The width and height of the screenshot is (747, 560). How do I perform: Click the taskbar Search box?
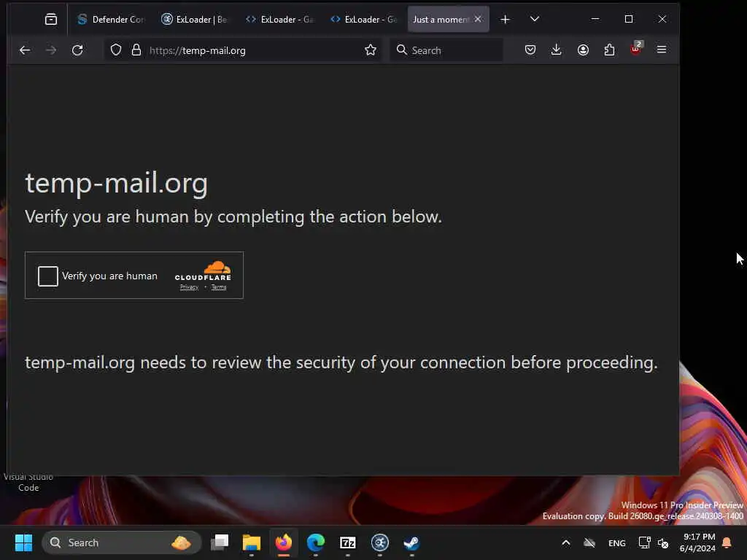[122, 542]
